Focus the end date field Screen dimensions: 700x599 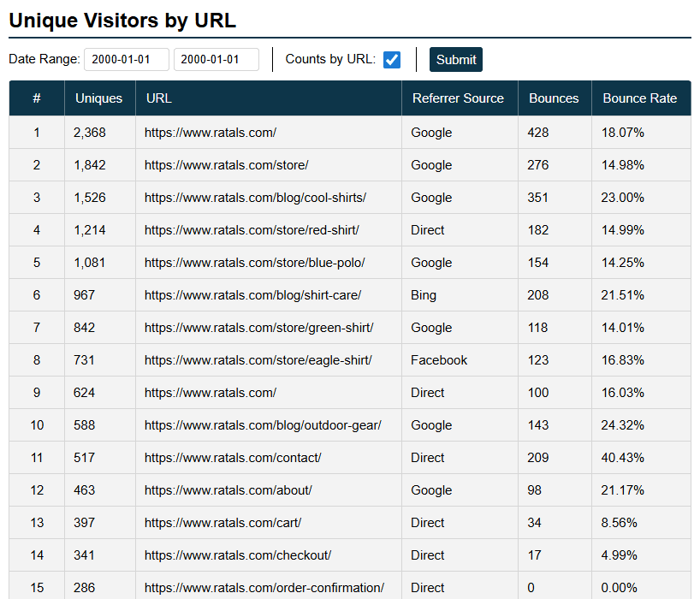click(x=217, y=59)
